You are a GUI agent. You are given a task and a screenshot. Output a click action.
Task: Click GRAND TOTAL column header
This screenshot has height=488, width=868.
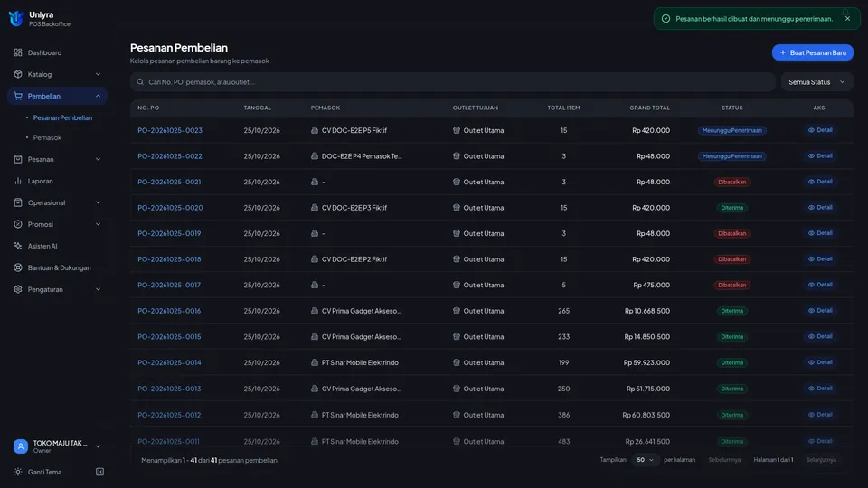click(x=649, y=108)
